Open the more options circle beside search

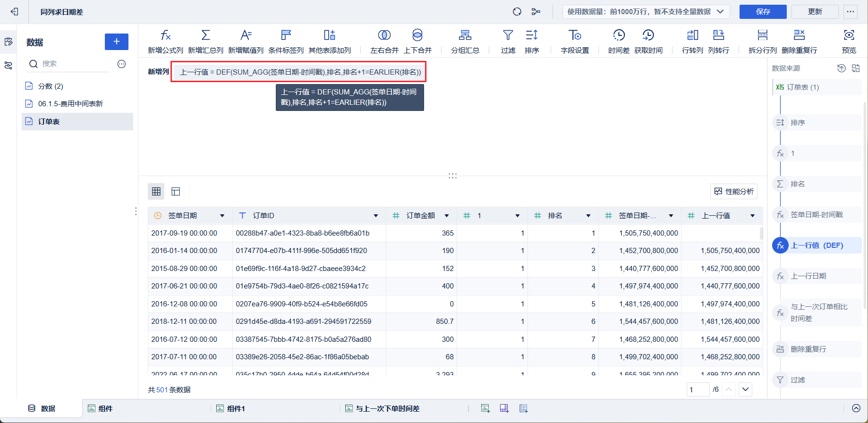tap(121, 64)
